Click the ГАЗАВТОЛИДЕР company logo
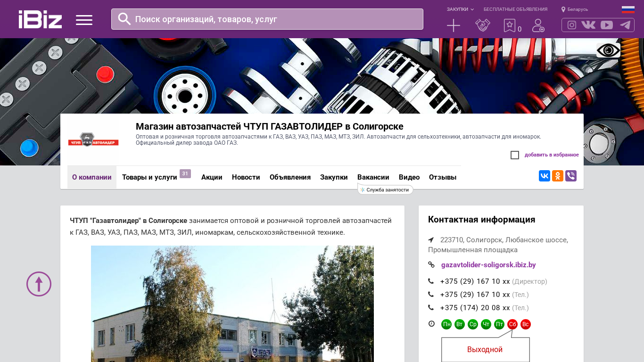The width and height of the screenshot is (644, 362). click(93, 140)
